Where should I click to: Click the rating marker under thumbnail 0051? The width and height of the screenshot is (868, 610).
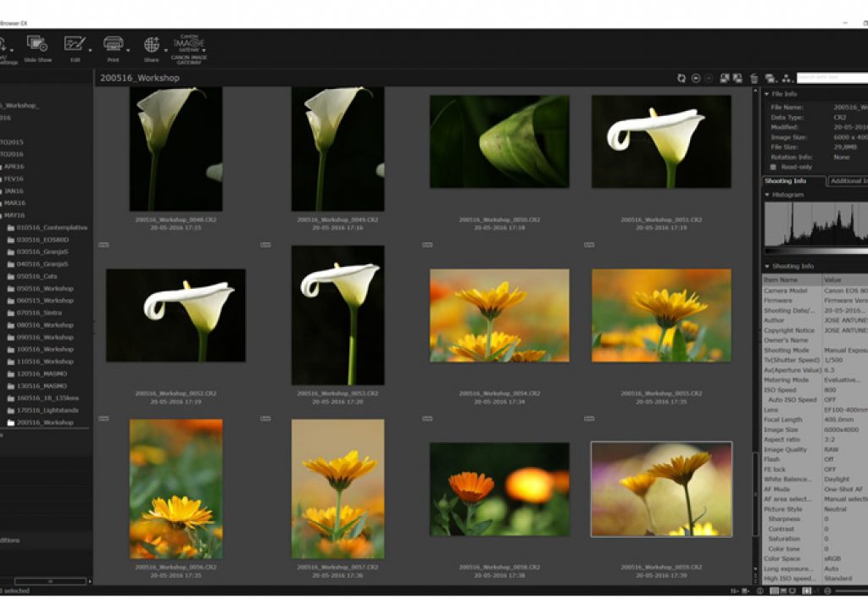589,245
